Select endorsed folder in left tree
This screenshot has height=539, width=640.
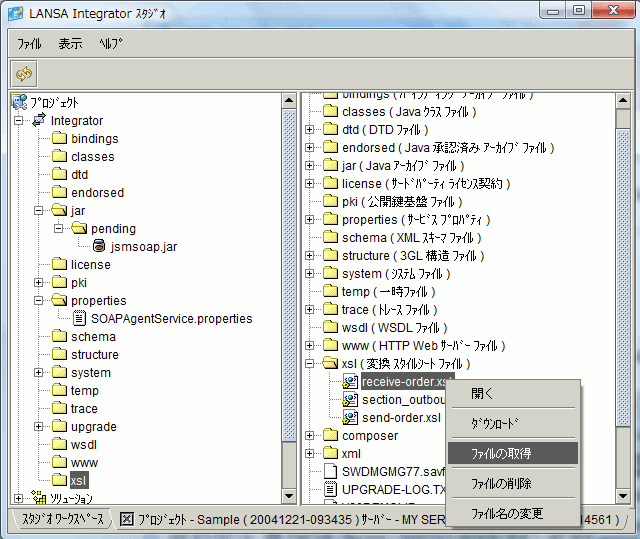tap(97, 193)
